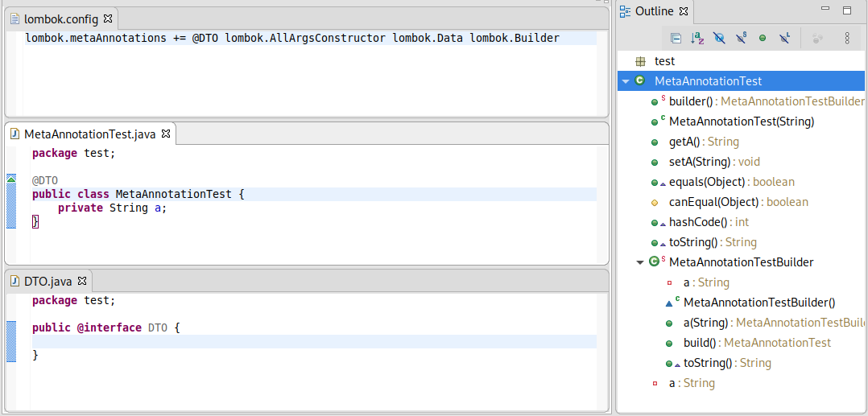This screenshot has width=868, height=416.
Task: Click the Java file icon on DTO.java tab
Action: [x=15, y=282]
